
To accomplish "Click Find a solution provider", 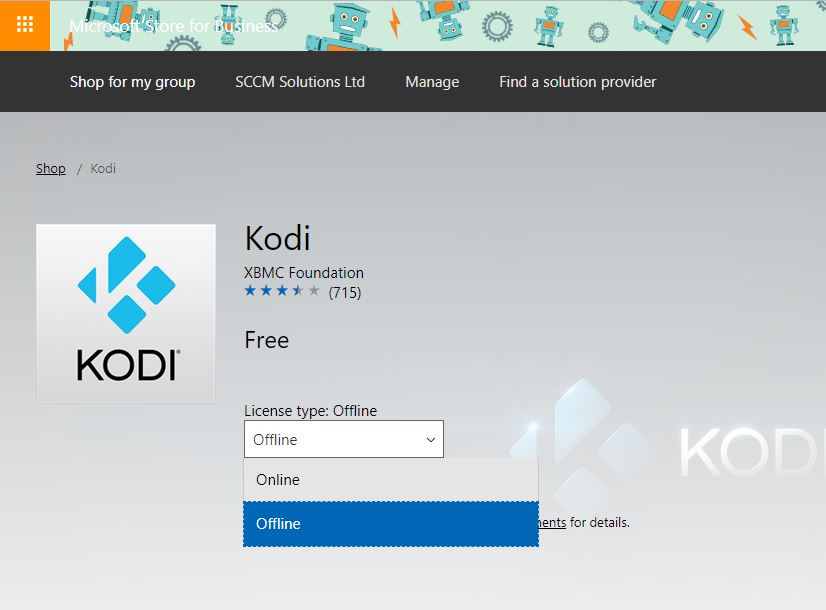I will coord(577,82).
